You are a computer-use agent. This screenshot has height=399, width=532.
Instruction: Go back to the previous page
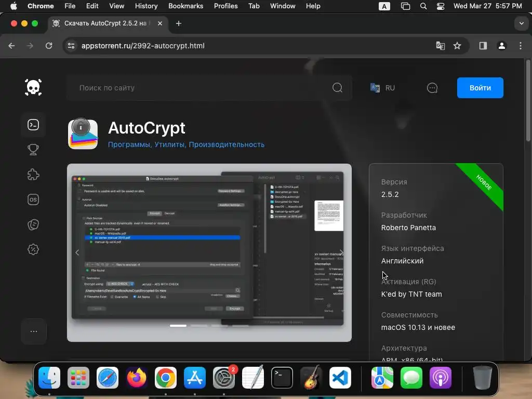pos(11,46)
